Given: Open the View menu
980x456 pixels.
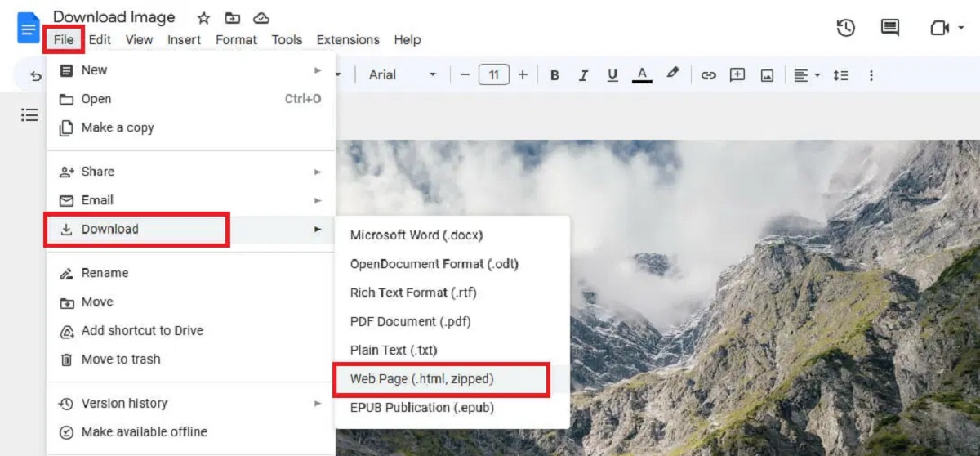Looking at the screenshot, I should point(139,40).
